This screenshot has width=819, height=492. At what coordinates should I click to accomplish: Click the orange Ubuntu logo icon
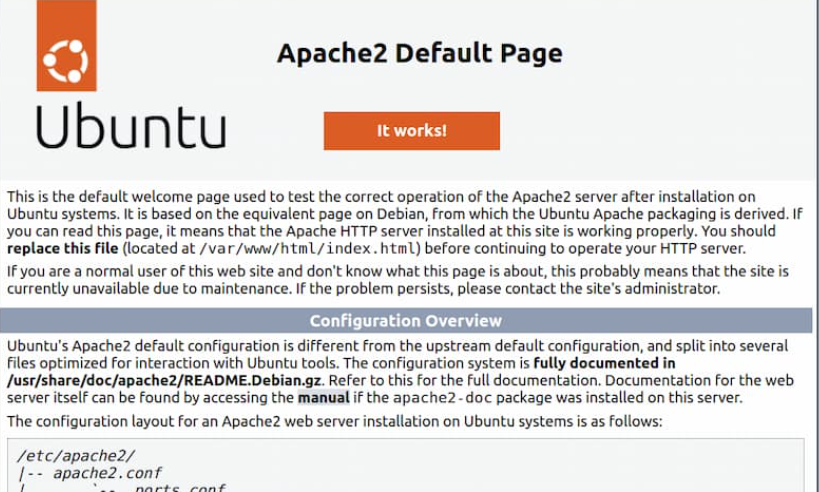66,45
